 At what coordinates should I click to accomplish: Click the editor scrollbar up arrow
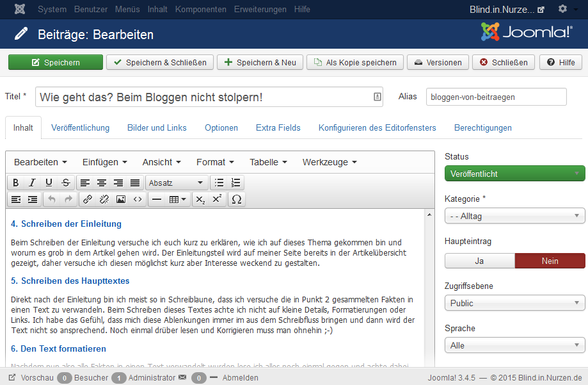point(429,215)
